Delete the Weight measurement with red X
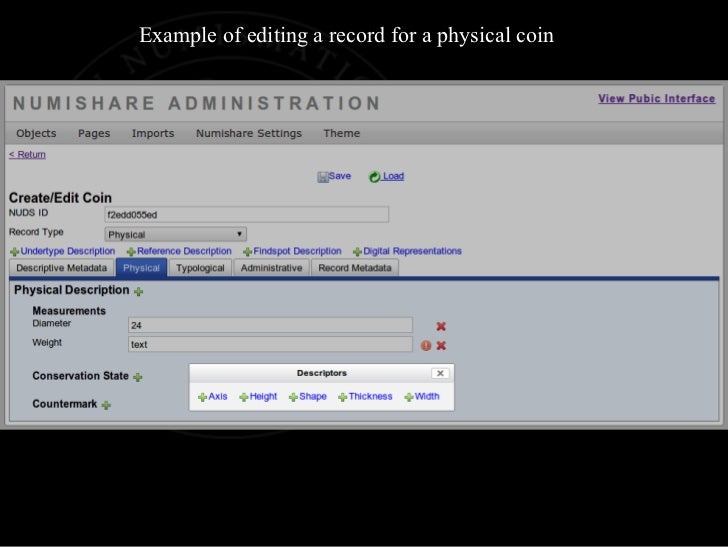The image size is (728, 547). click(441, 345)
